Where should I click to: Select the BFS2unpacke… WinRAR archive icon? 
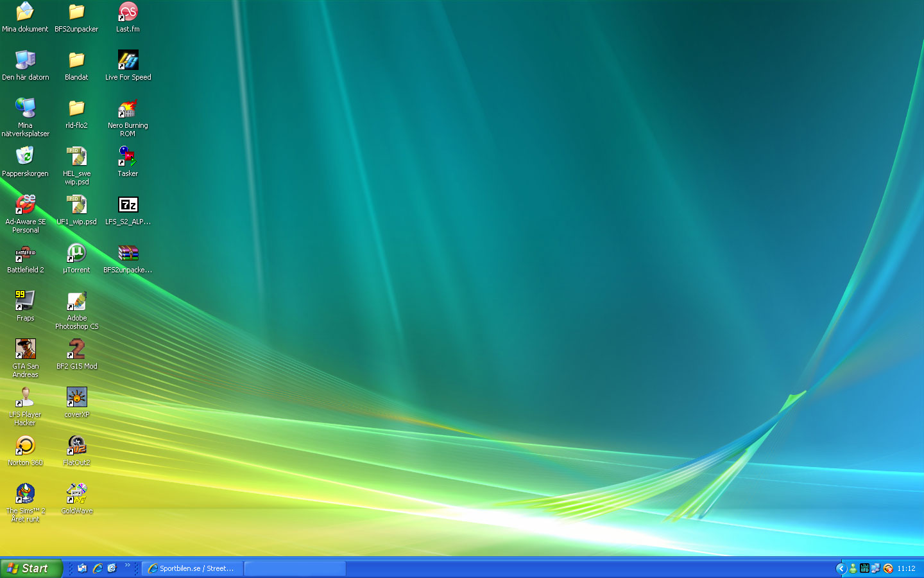pos(128,258)
